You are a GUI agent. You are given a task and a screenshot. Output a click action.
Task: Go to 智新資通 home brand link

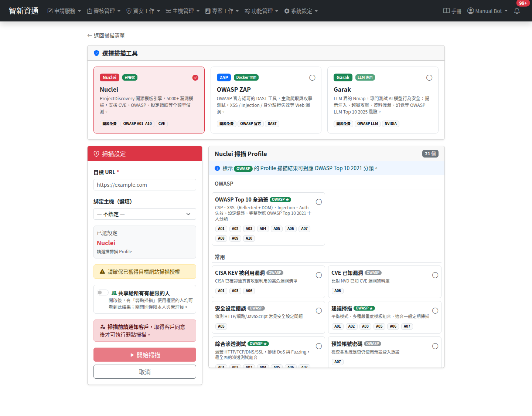coord(24,11)
